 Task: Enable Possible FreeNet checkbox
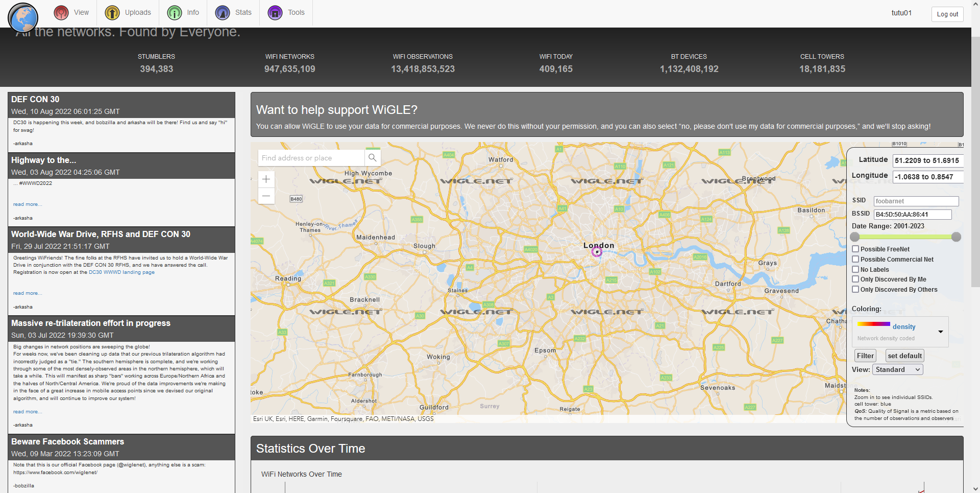(855, 249)
